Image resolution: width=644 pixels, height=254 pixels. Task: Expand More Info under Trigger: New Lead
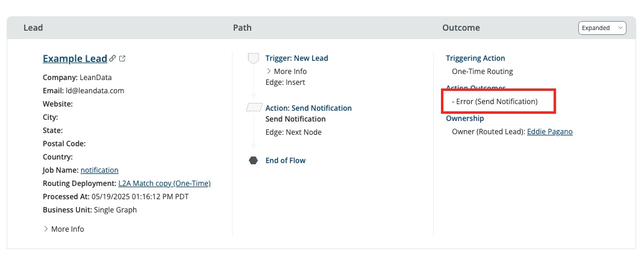pyautogui.click(x=287, y=72)
